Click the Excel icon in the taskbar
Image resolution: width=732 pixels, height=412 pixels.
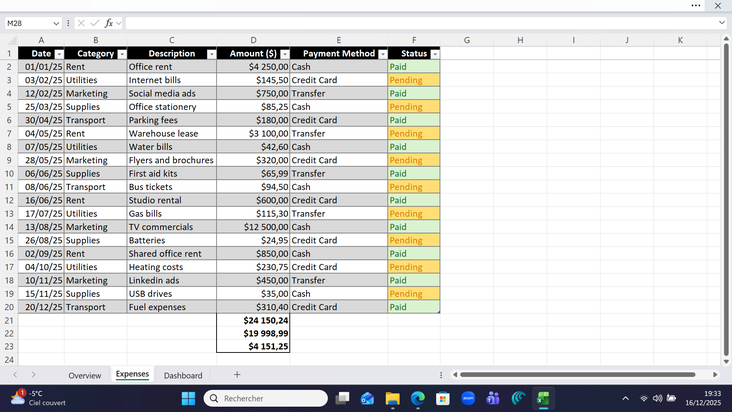click(x=543, y=398)
